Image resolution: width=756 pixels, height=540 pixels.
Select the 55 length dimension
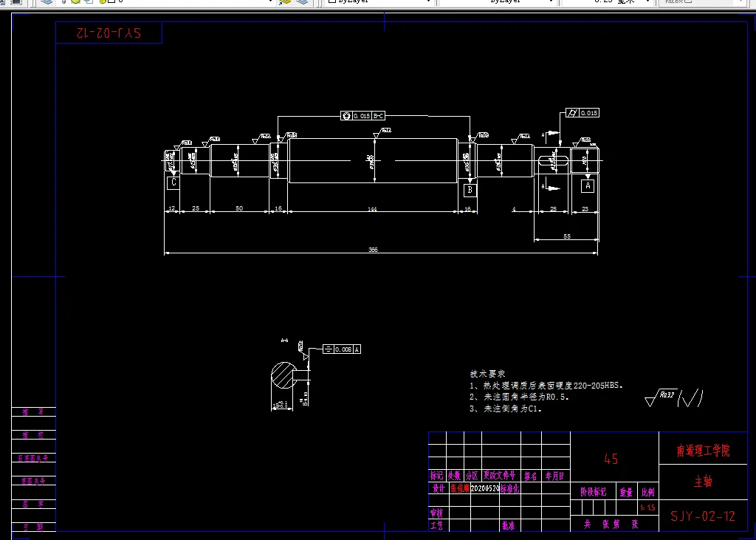[x=567, y=236]
